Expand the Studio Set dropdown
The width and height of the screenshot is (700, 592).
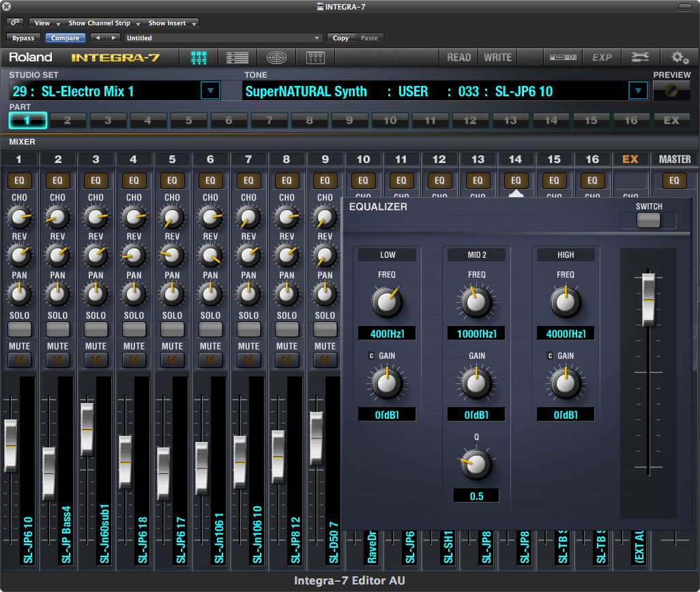click(210, 91)
